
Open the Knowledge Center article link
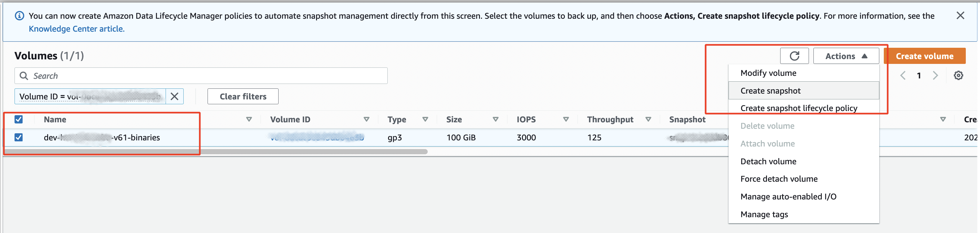(x=77, y=29)
